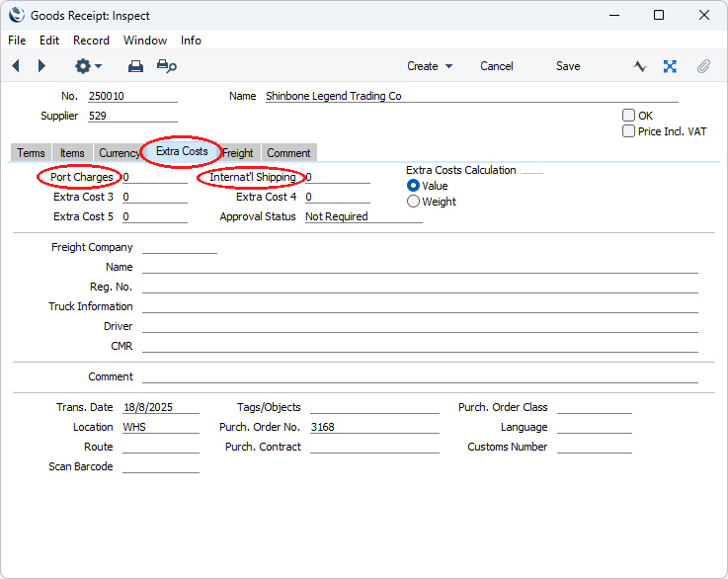Image resolution: width=728 pixels, height=579 pixels.
Task: Click the Extra Cost 4 field
Action: 338,197
